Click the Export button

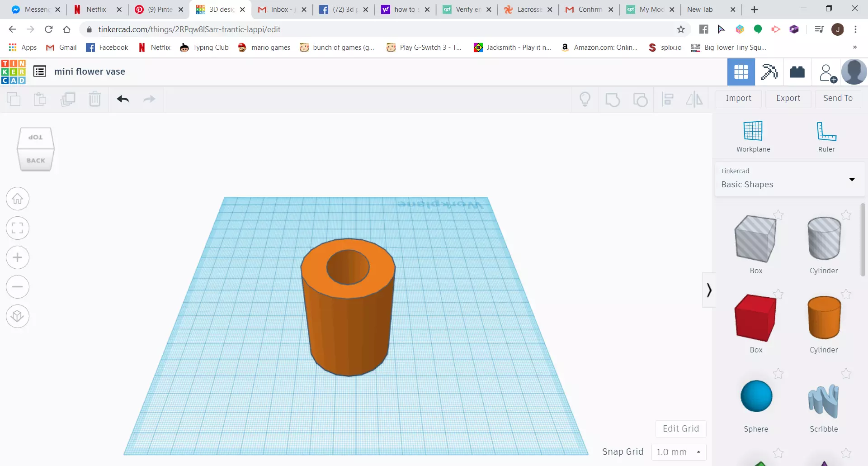pyautogui.click(x=788, y=98)
